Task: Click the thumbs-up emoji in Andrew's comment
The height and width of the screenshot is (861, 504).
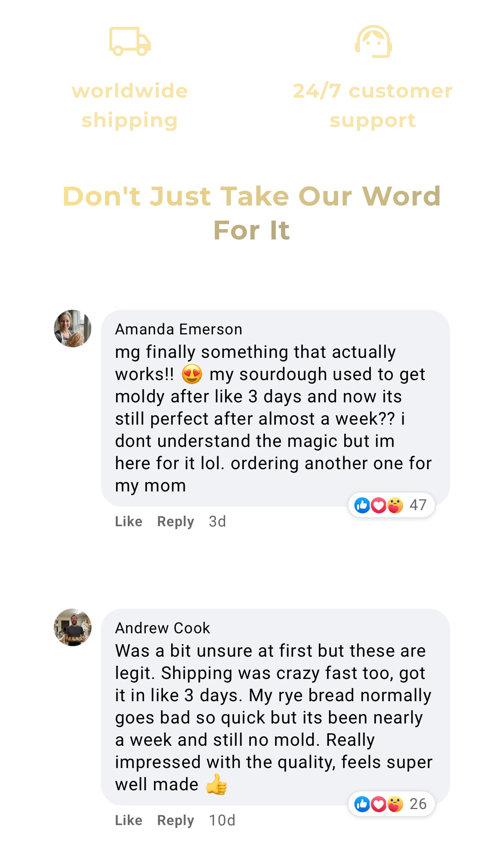Action: pos(216,784)
